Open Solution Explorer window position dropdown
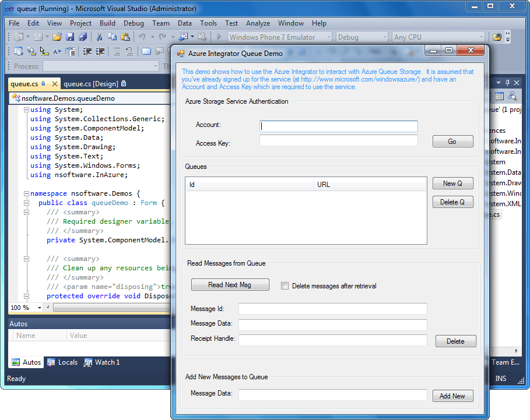The height and width of the screenshot is (420, 530). pyautogui.click(x=499, y=83)
